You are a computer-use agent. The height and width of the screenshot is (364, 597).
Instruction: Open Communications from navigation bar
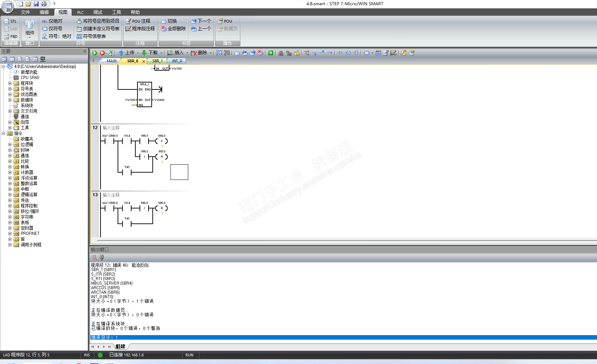click(43, 59)
